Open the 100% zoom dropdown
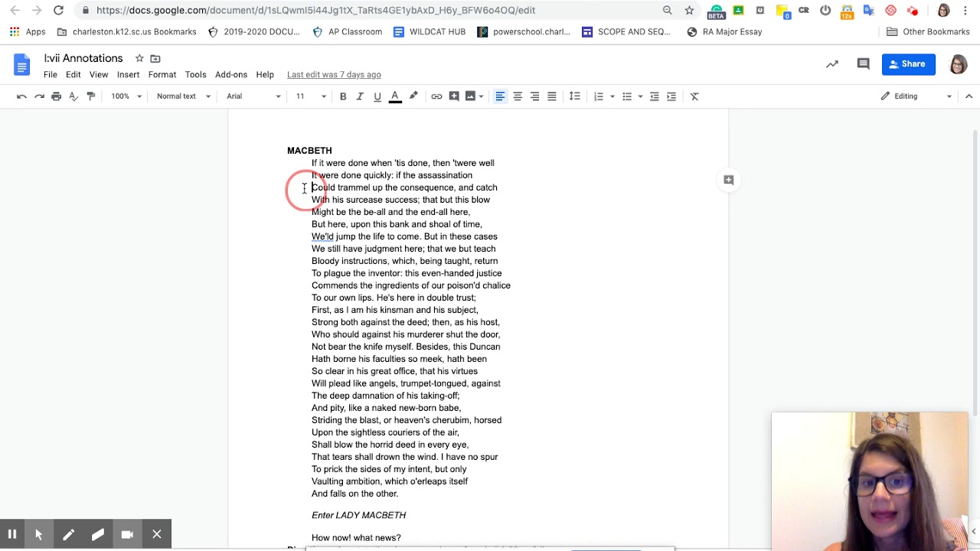This screenshot has height=551, width=980. (x=126, y=96)
